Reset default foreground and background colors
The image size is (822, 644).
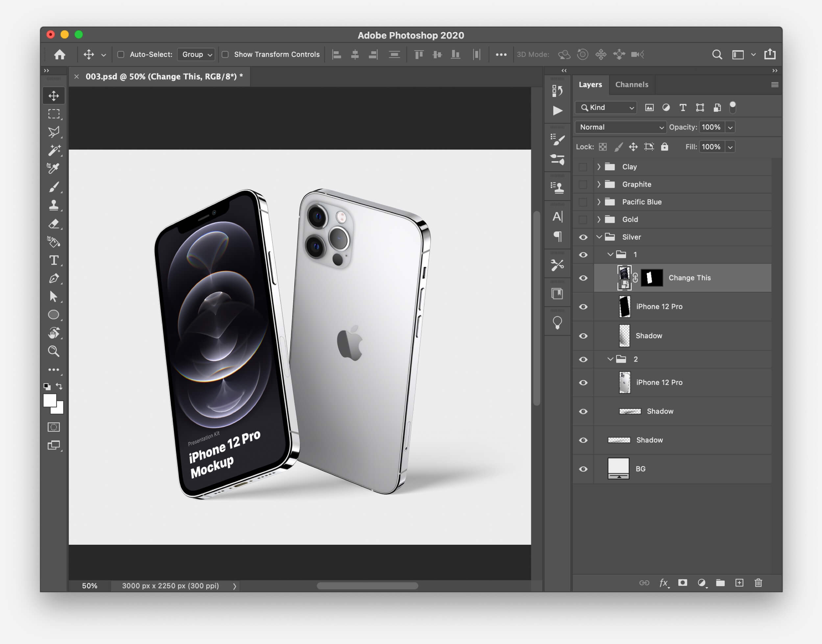point(47,387)
